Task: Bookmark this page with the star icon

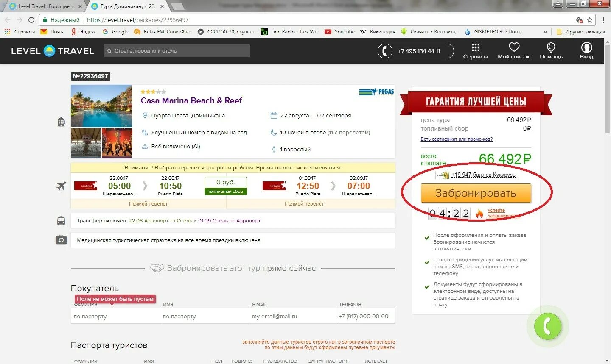Action: [x=590, y=20]
